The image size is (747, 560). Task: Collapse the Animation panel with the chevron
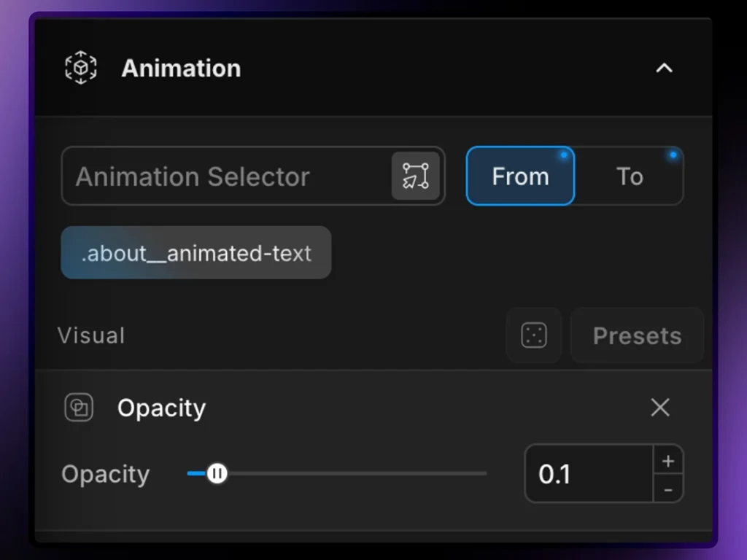[x=664, y=69]
